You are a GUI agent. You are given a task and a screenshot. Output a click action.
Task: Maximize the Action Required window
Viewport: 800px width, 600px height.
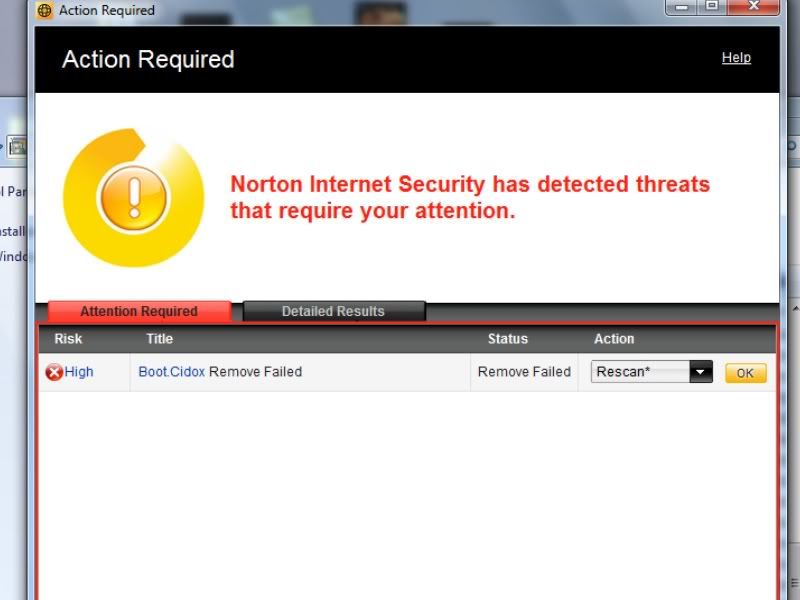[x=712, y=7]
